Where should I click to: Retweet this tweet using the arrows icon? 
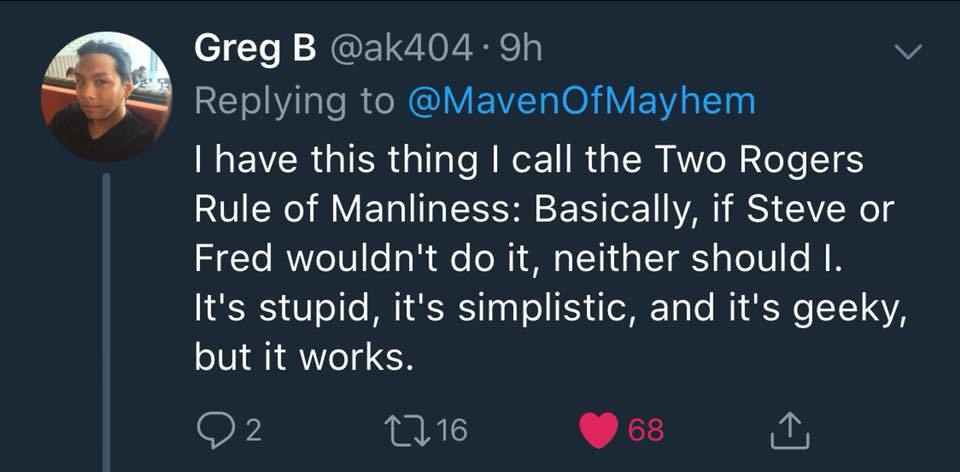coord(410,430)
